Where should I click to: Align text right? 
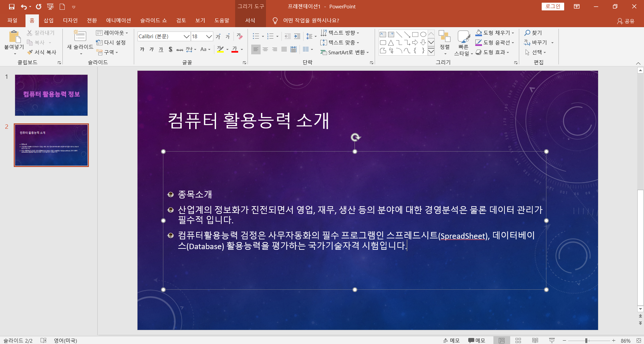tap(275, 49)
